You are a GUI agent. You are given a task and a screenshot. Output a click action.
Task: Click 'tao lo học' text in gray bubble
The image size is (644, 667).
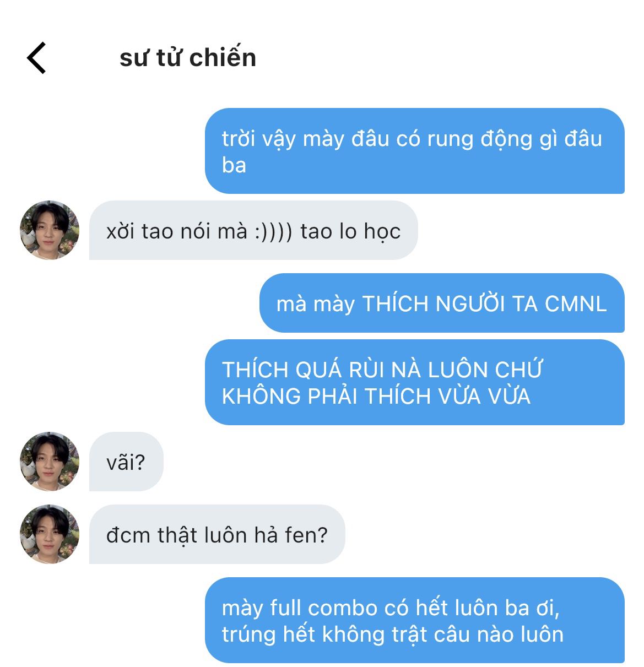point(350,231)
